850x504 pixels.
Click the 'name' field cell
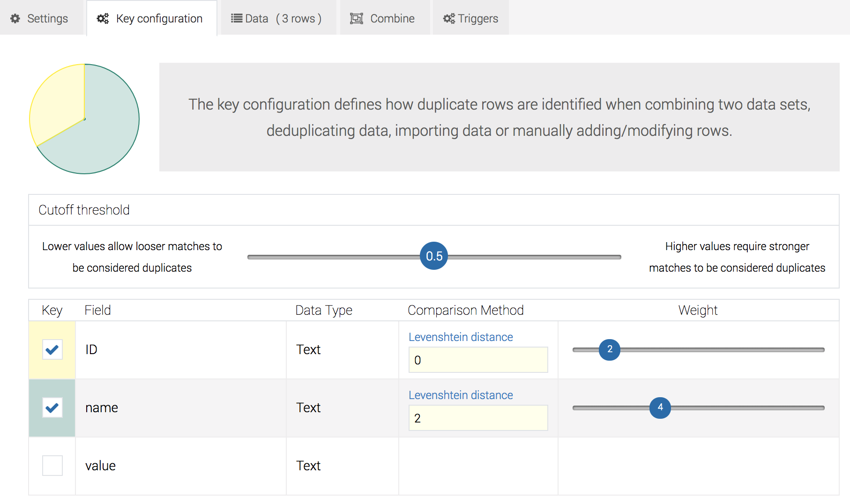point(180,408)
